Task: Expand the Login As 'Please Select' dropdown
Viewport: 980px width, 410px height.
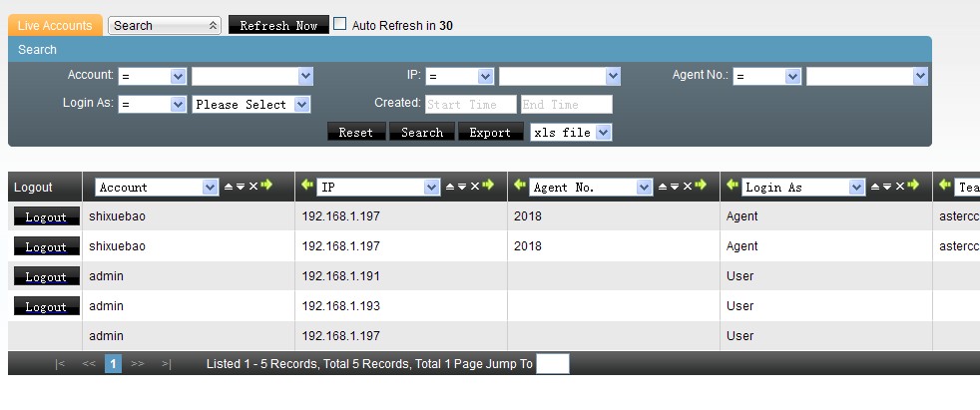Action: tap(251, 104)
